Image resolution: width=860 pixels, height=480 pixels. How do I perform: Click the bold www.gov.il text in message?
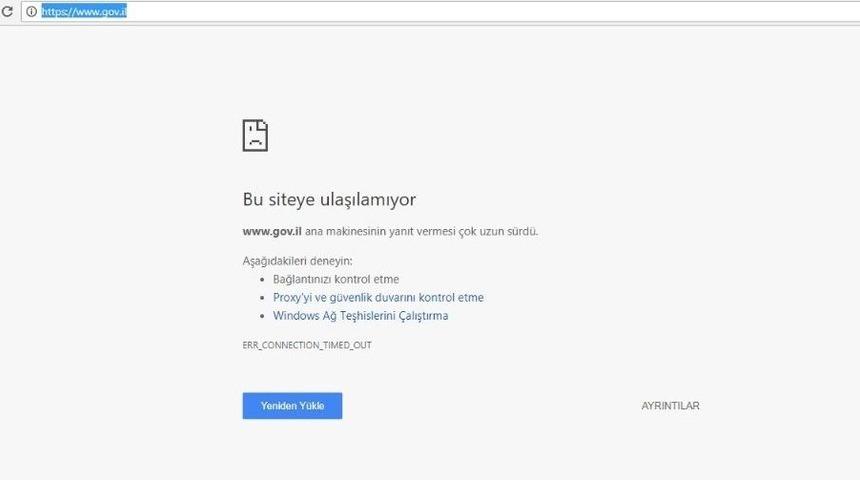(272, 231)
